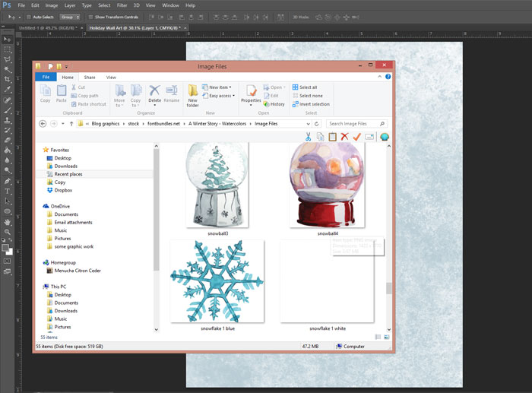Open the Share tab in Explorer ribbon
532x393 pixels.
tap(90, 78)
